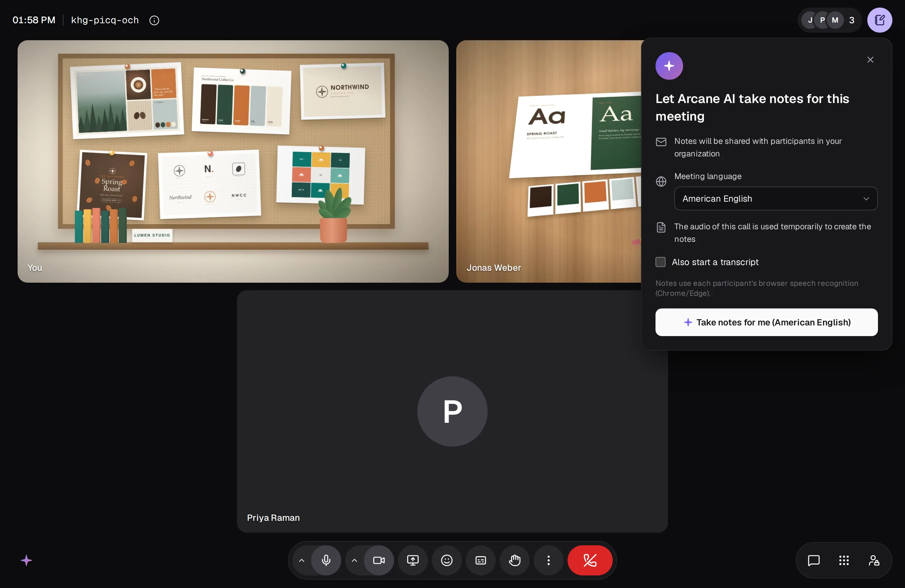Turn off the camera
The width and height of the screenshot is (905, 588).
click(x=379, y=560)
